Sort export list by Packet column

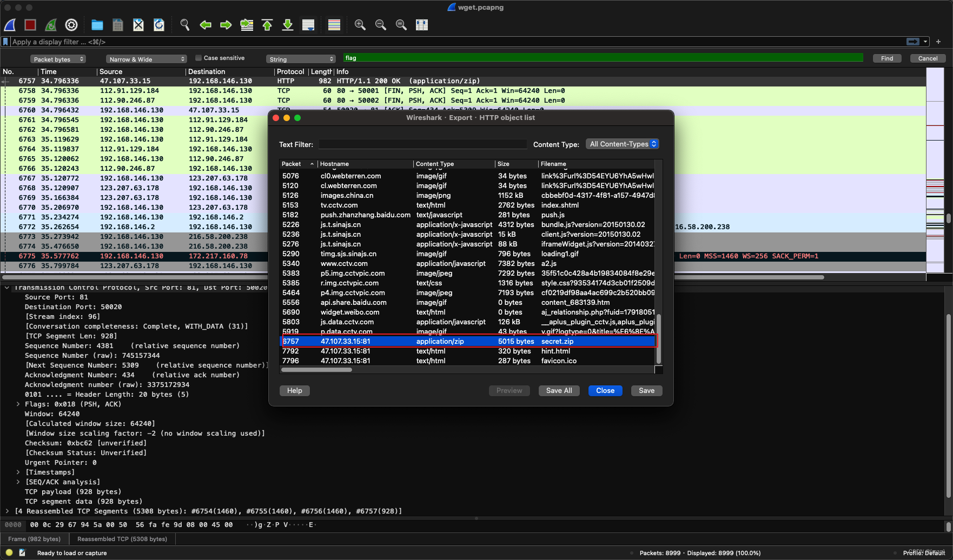297,164
